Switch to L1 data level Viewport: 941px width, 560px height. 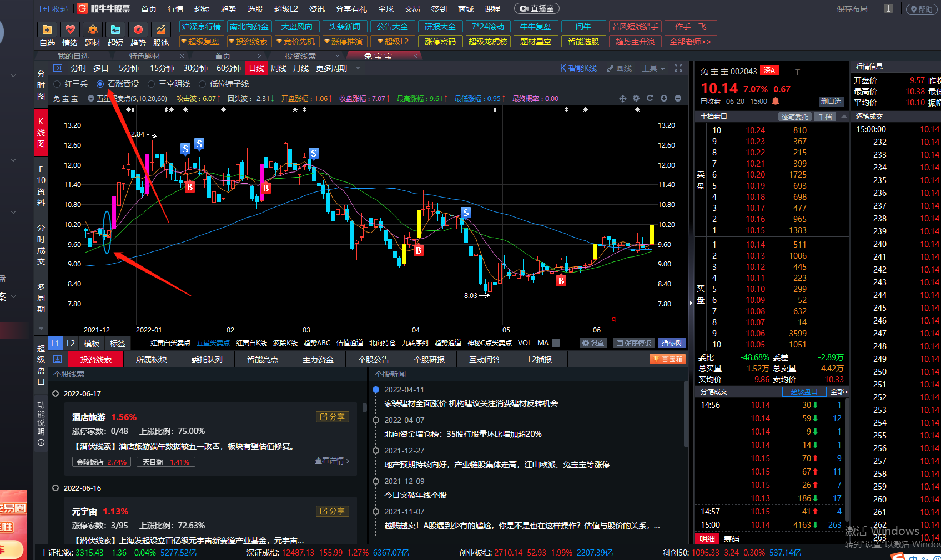[x=56, y=344]
